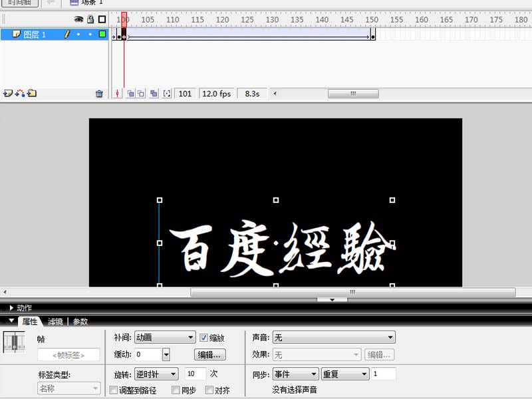The width and height of the screenshot is (532, 399).
Task: Click the pencil icon on 图层 1
Action: (67, 34)
